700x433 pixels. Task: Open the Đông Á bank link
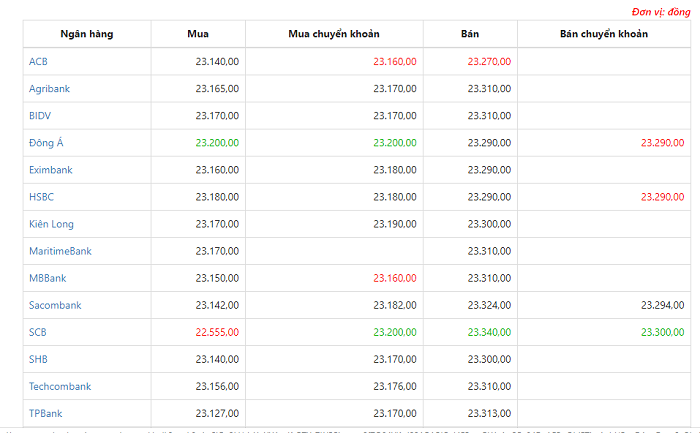coord(46,142)
